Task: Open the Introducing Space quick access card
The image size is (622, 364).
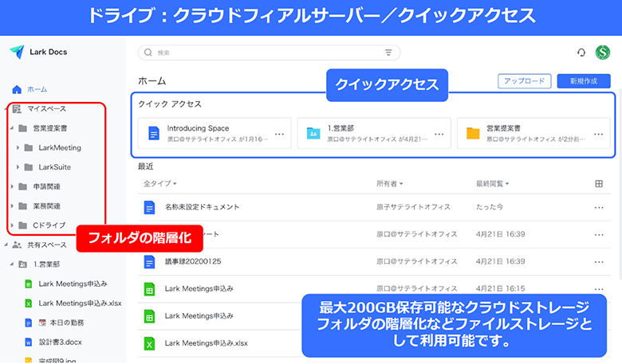Action: pos(215,134)
